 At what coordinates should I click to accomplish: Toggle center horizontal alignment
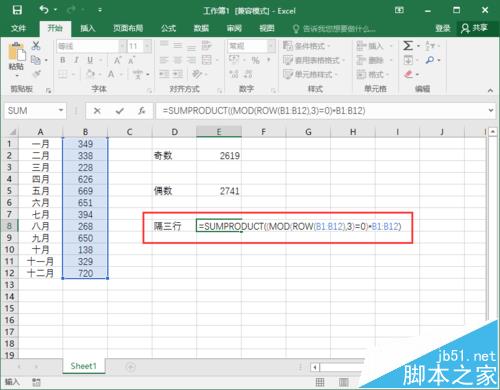(178, 60)
